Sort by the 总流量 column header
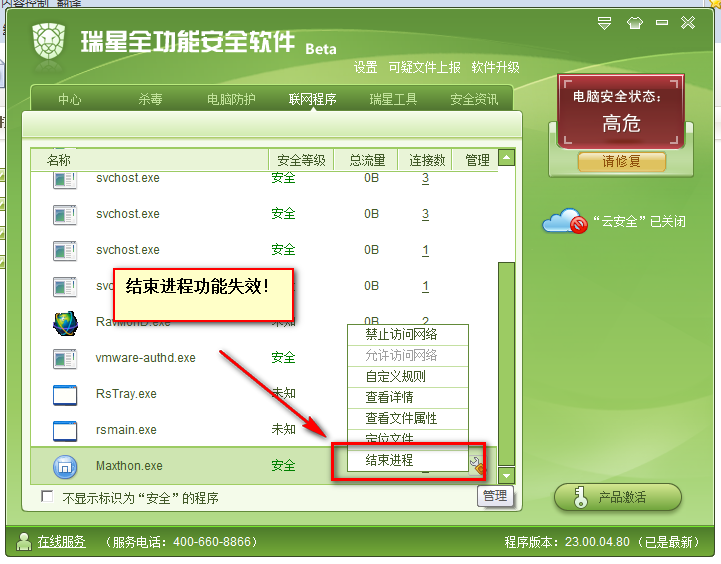The width and height of the screenshot is (721, 564). click(x=366, y=160)
